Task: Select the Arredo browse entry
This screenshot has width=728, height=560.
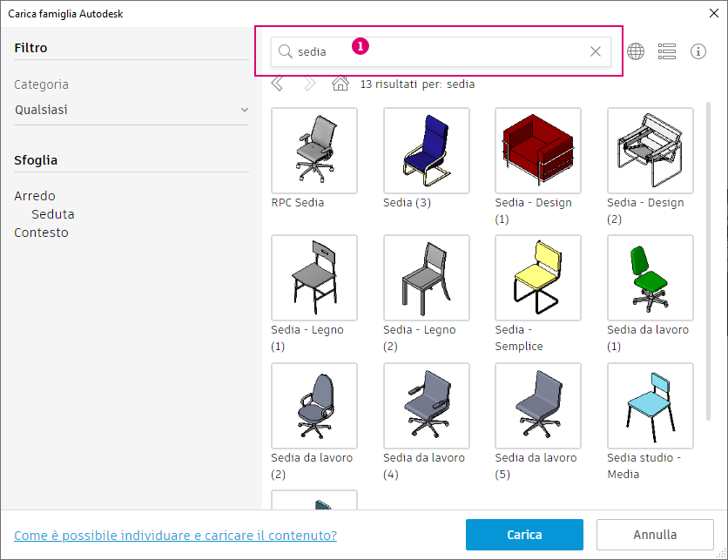Action: click(x=35, y=196)
